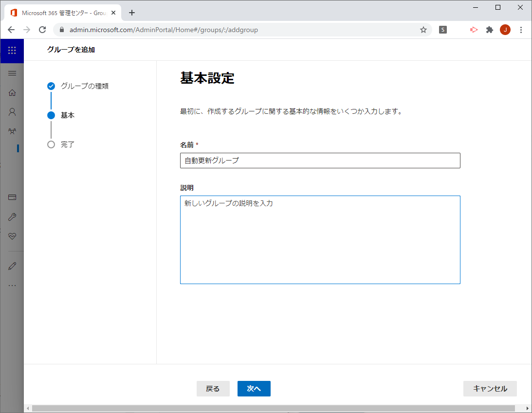Open a new browser tab
The height and width of the screenshot is (413, 532).
132,13
